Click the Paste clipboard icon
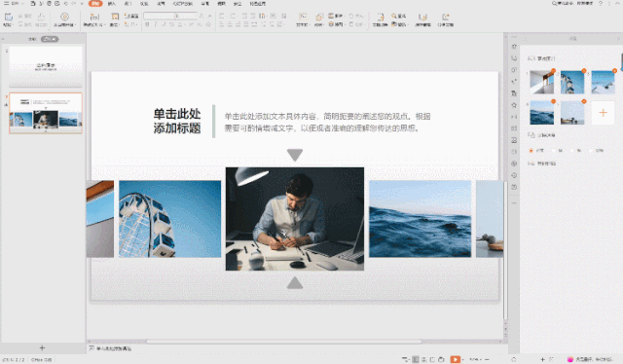The height and width of the screenshot is (364, 623). 9,17
